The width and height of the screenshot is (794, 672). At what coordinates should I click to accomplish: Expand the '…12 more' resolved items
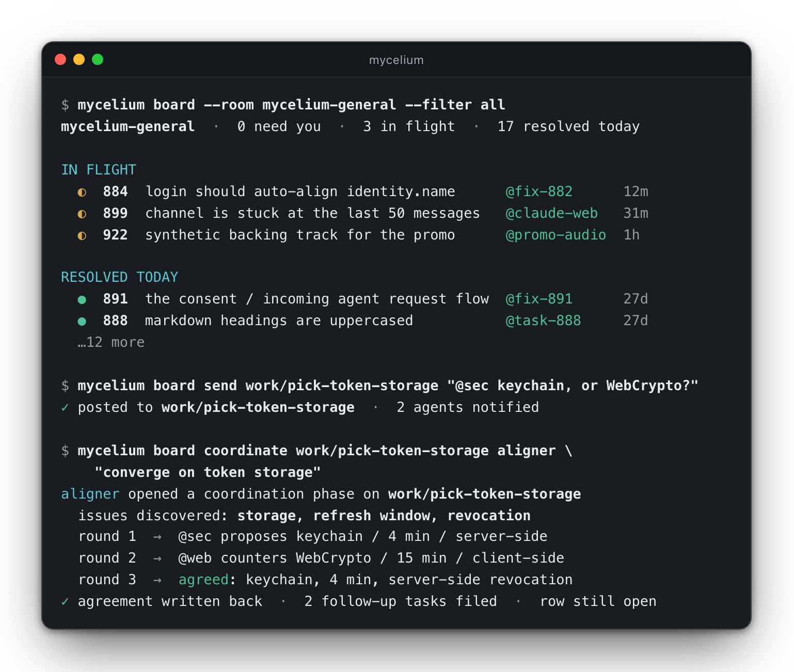tap(111, 342)
